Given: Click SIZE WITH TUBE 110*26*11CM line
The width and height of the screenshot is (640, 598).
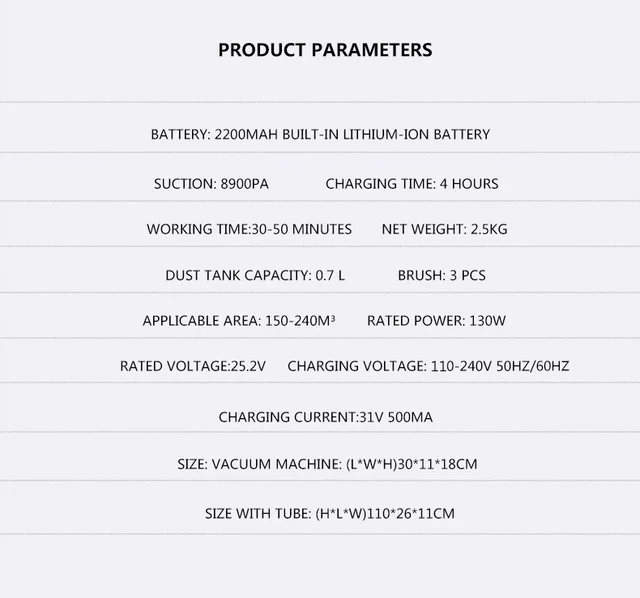Looking at the screenshot, I should click(x=329, y=514).
